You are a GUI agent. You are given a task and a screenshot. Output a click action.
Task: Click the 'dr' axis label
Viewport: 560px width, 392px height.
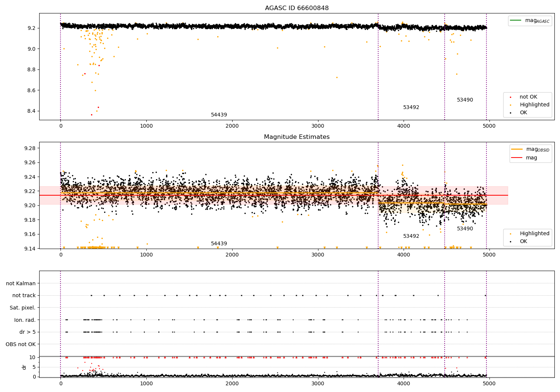24,367
